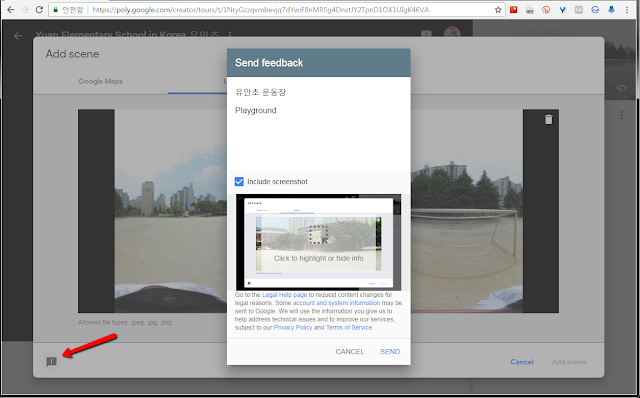Go back with the browser back arrow
The height and width of the screenshot is (398, 640).
click(11, 10)
